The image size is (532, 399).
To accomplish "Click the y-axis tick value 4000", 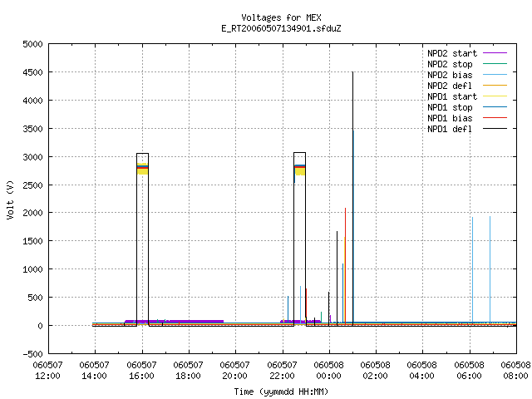I will tap(32, 101).
